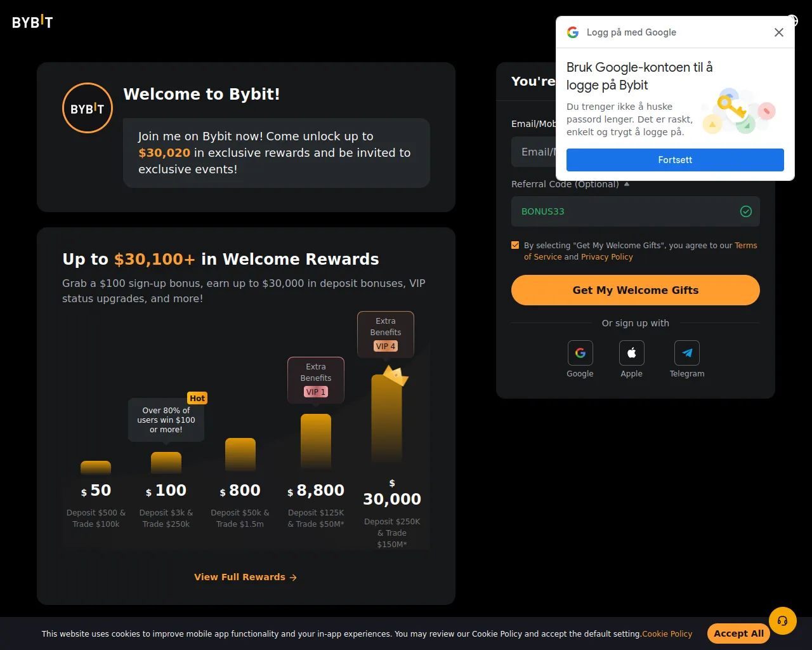The image size is (812, 650).
Task: Click the orange $30,020 amount in the invite message
Action: tap(164, 153)
